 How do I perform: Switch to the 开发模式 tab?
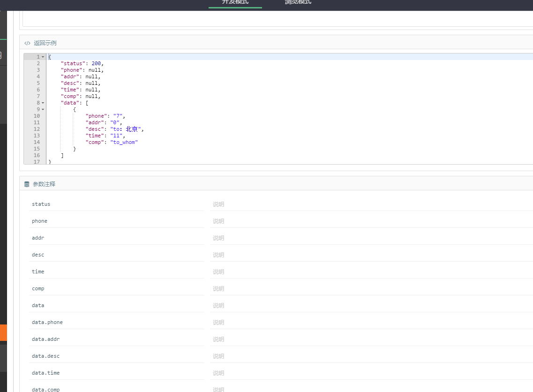coord(235,3)
